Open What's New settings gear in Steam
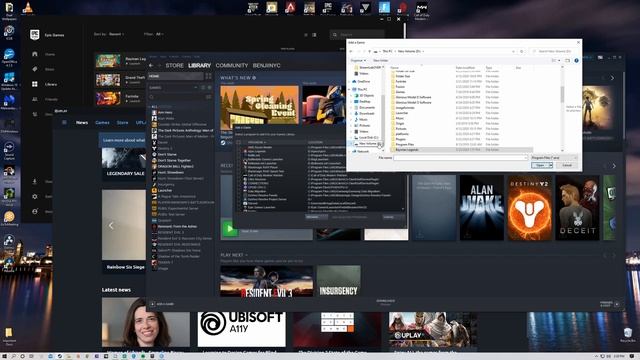 pos(254,78)
